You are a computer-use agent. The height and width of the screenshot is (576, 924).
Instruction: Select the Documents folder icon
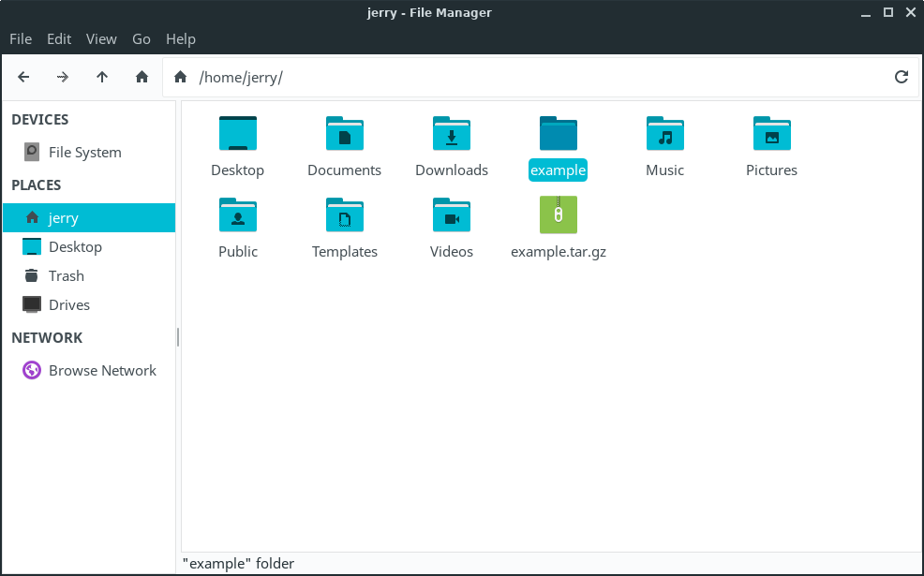tap(345, 135)
